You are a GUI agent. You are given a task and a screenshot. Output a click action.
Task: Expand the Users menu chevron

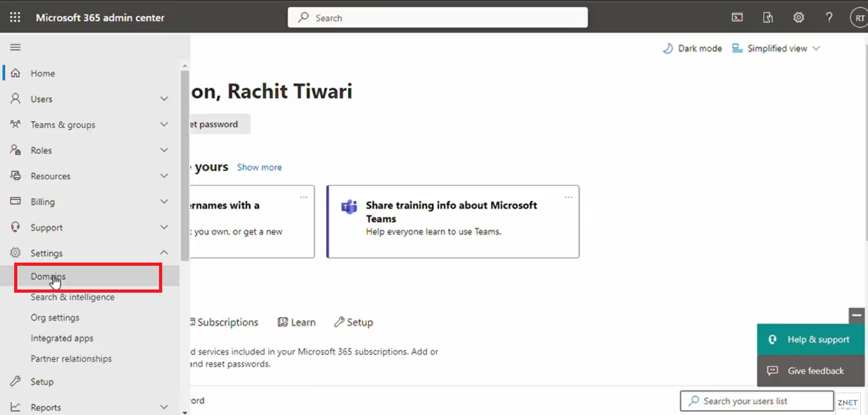[x=164, y=99]
